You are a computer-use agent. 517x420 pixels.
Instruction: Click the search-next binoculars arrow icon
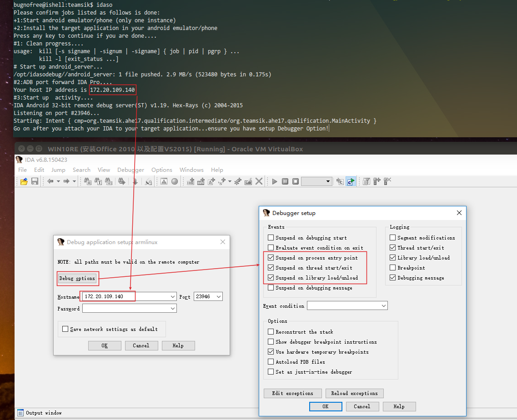tap(122, 181)
